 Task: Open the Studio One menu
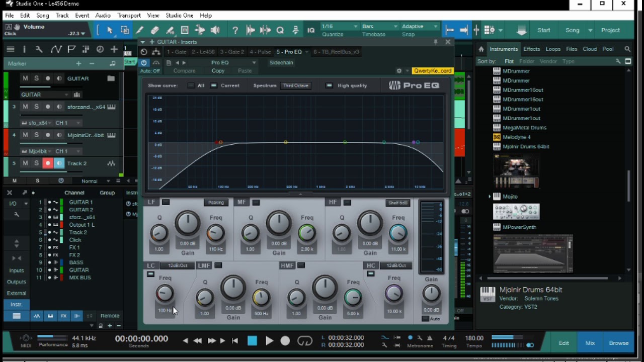click(180, 16)
